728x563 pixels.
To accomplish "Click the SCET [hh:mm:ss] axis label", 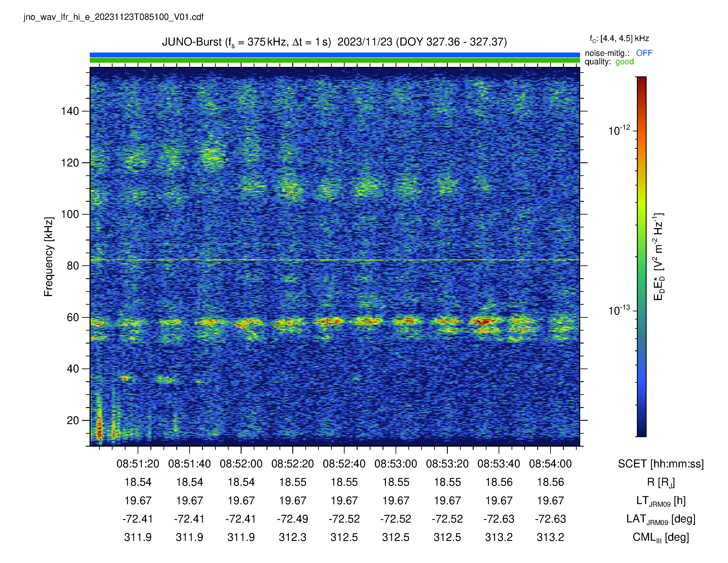I will coord(661,464).
